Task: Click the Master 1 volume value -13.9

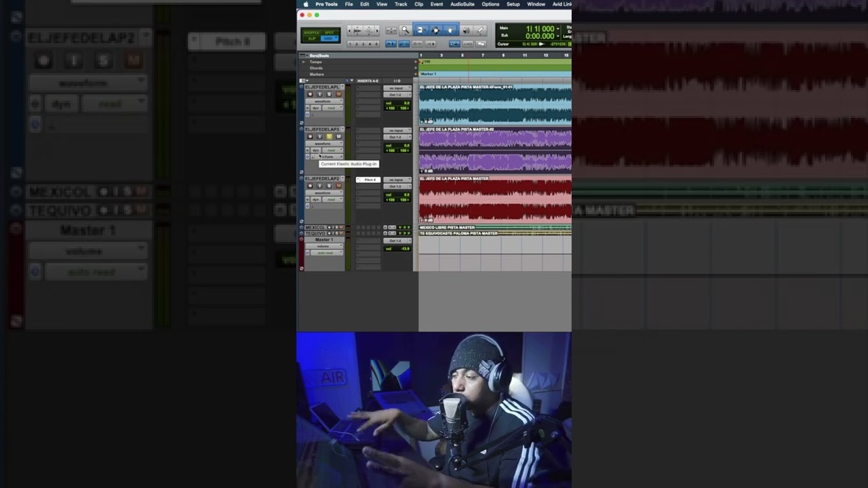Action: [406, 249]
